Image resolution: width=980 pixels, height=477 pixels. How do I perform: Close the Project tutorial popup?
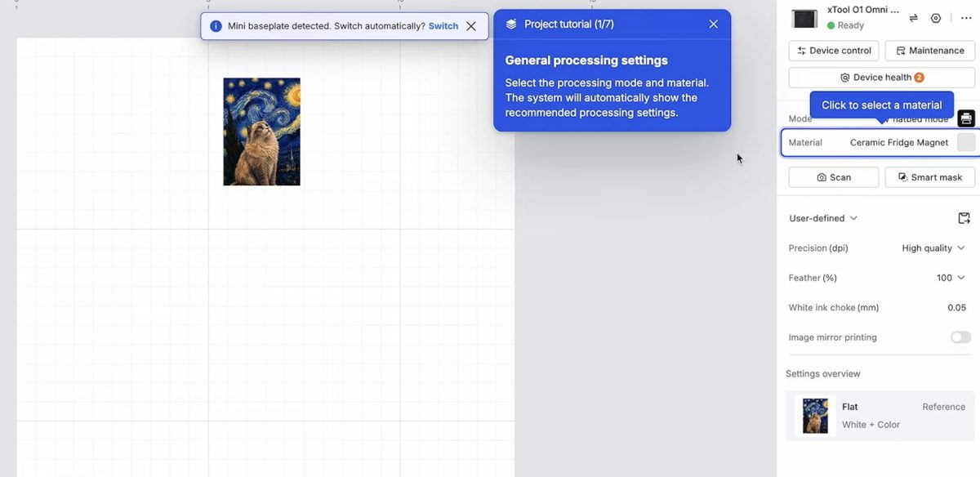[714, 25]
